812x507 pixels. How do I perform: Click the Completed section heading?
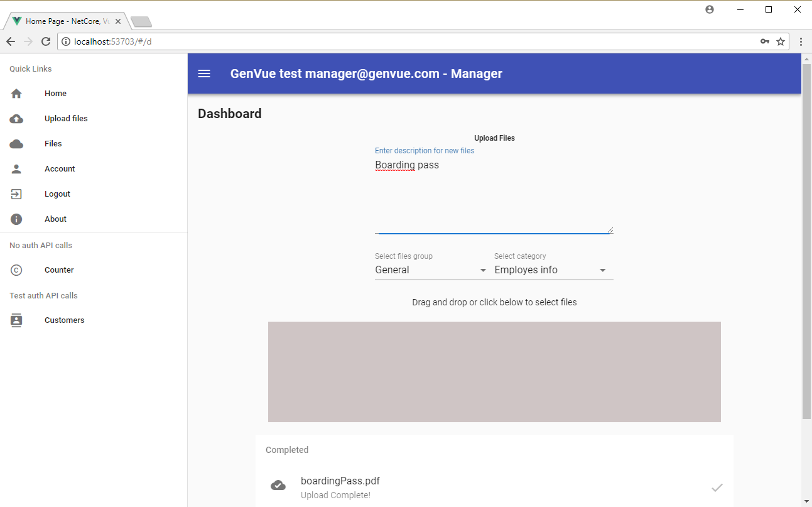(287, 450)
